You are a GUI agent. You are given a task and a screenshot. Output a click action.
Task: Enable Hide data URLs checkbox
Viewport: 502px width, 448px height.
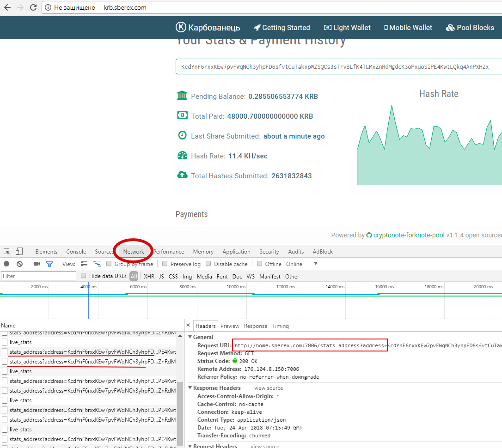84,275
